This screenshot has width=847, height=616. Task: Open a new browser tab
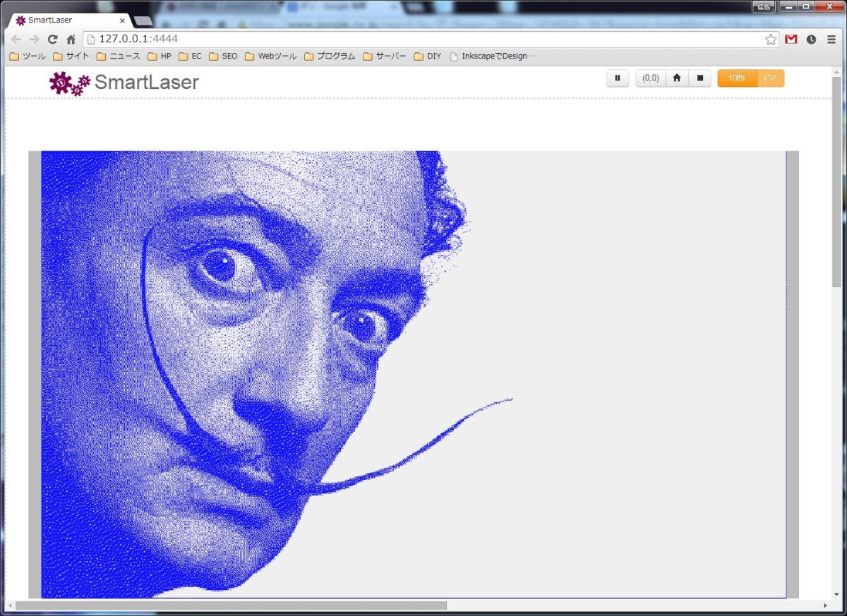tap(143, 20)
